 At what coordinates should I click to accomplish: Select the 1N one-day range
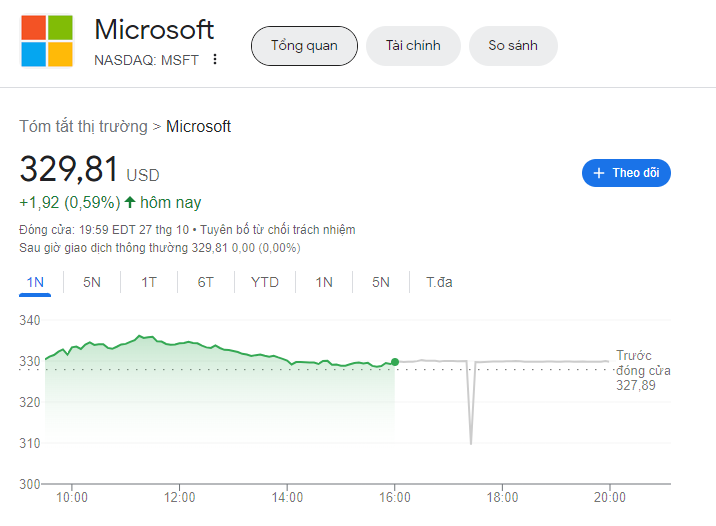[x=35, y=282]
